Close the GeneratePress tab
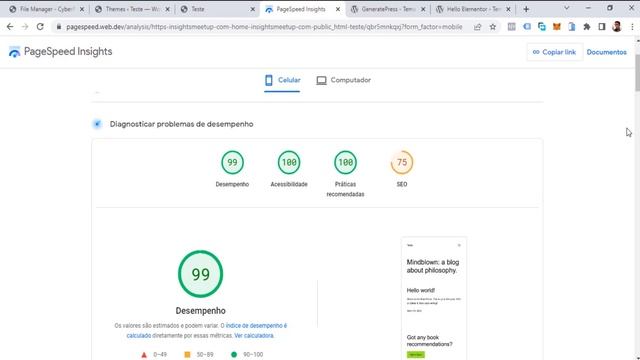The height and width of the screenshot is (360, 640). pyautogui.click(x=423, y=9)
